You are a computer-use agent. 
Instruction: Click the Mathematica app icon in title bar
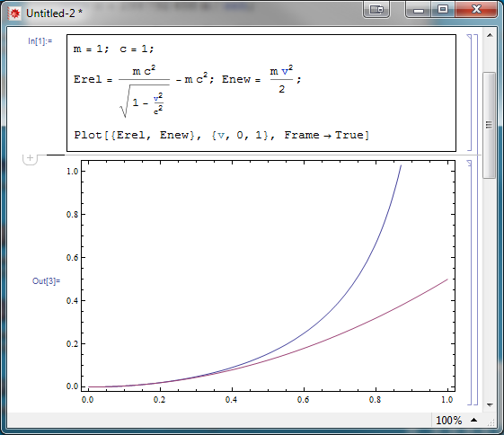(14, 13)
